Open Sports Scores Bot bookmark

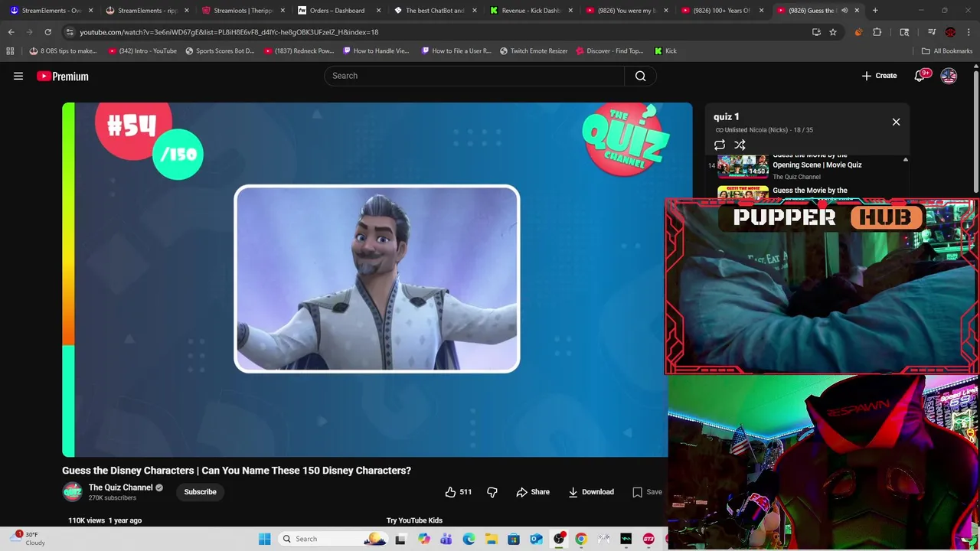coord(220,51)
